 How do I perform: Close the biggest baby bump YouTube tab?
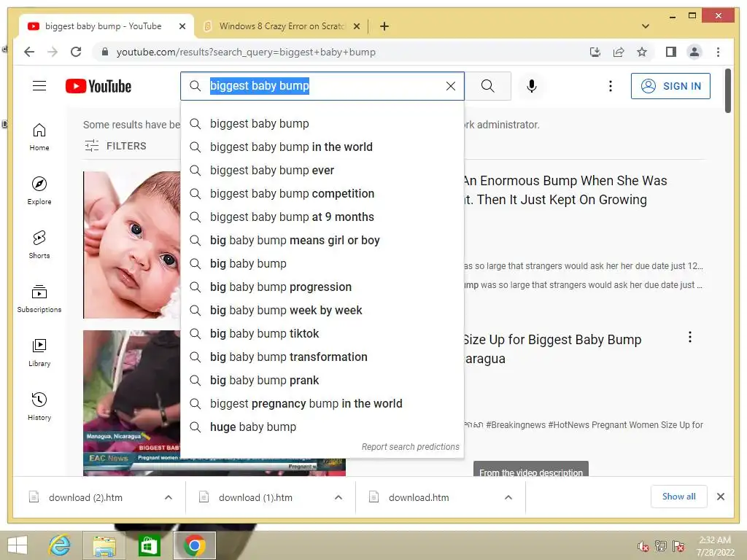182,26
